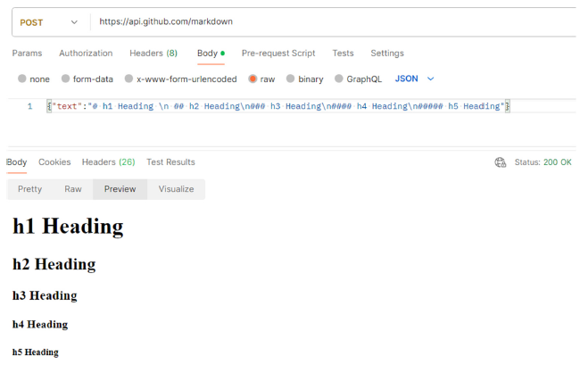Select the none body type radio
The width and height of the screenshot is (588, 389).
pyautogui.click(x=22, y=79)
